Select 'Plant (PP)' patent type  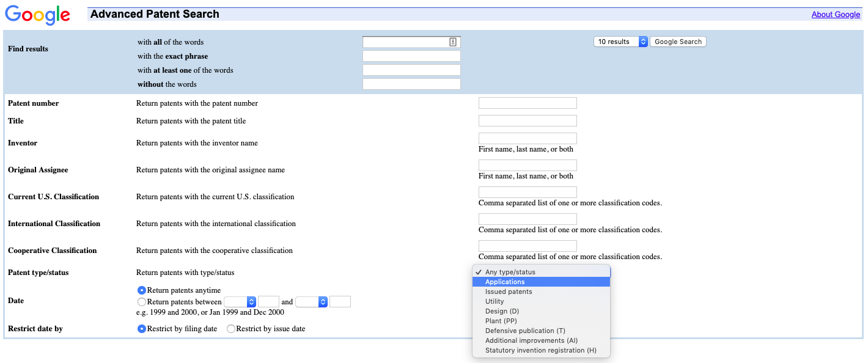[541, 321]
